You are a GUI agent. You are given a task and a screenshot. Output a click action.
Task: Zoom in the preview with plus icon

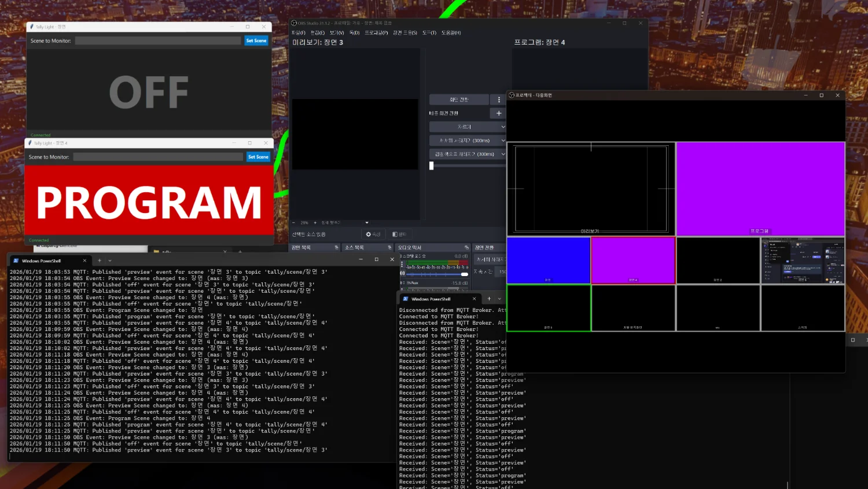tap(315, 223)
